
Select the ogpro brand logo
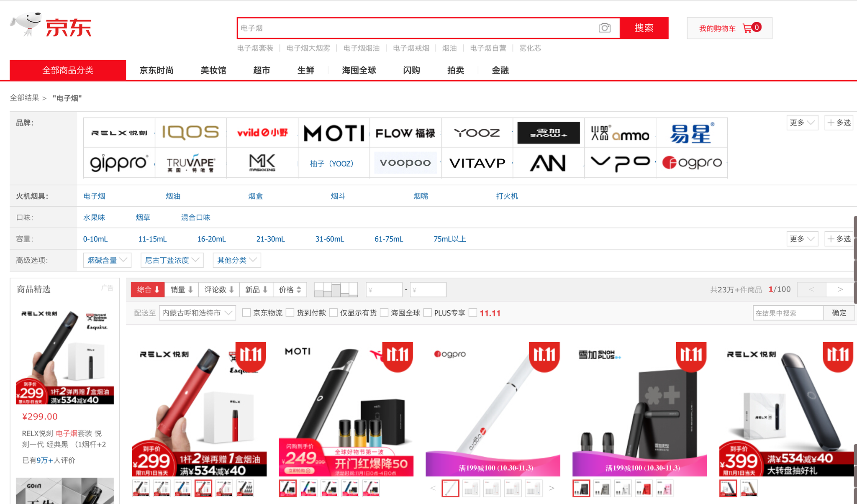pos(692,163)
